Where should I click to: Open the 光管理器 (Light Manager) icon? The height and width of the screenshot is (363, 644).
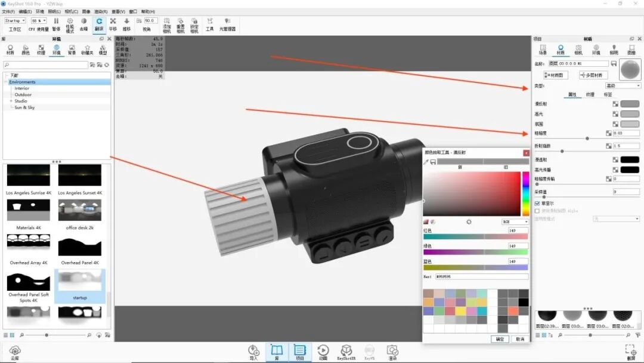[227, 23]
